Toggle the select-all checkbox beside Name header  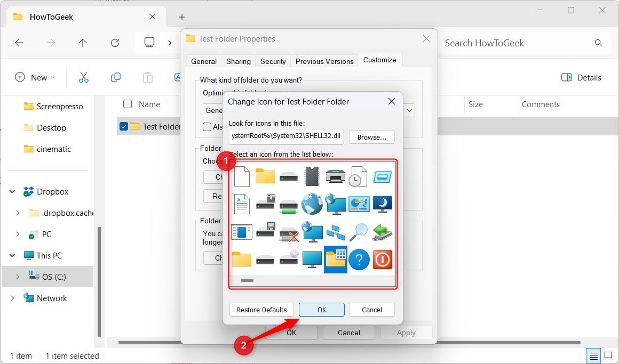(x=128, y=104)
